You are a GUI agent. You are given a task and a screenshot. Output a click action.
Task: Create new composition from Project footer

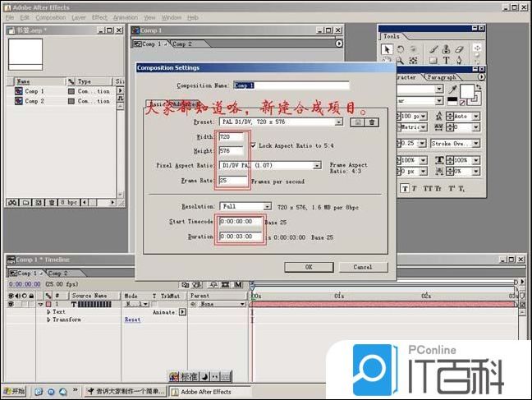point(39,203)
